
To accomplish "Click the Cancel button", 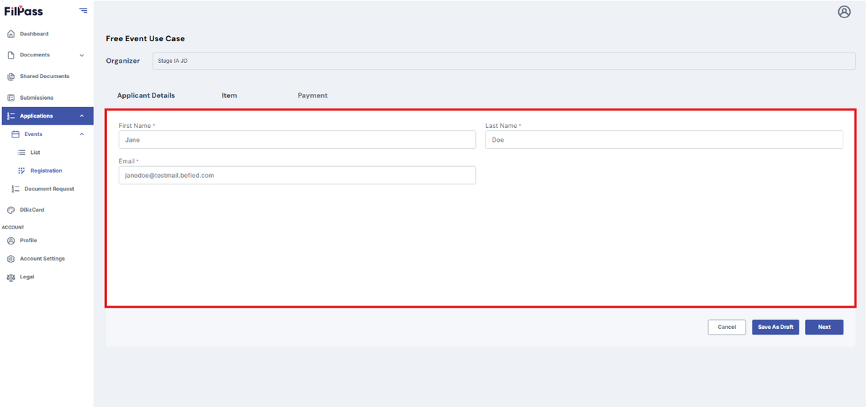I will tap(727, 327).
